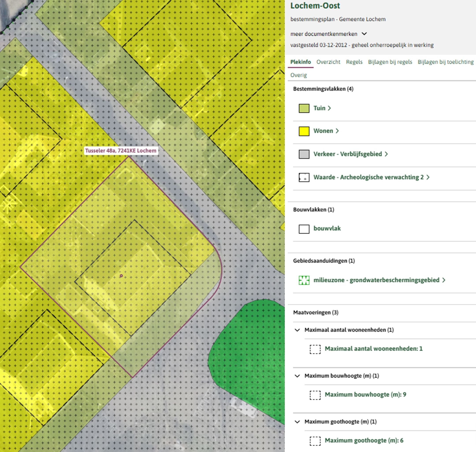Click dashed icon beside Maximum goothoogte 6
476x452 pixels.
point(315,441)
